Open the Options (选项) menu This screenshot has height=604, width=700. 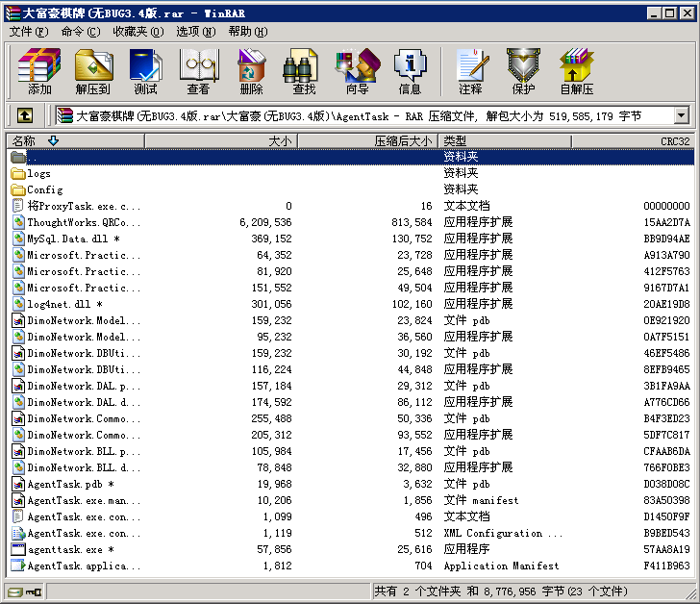pos(195,32)
